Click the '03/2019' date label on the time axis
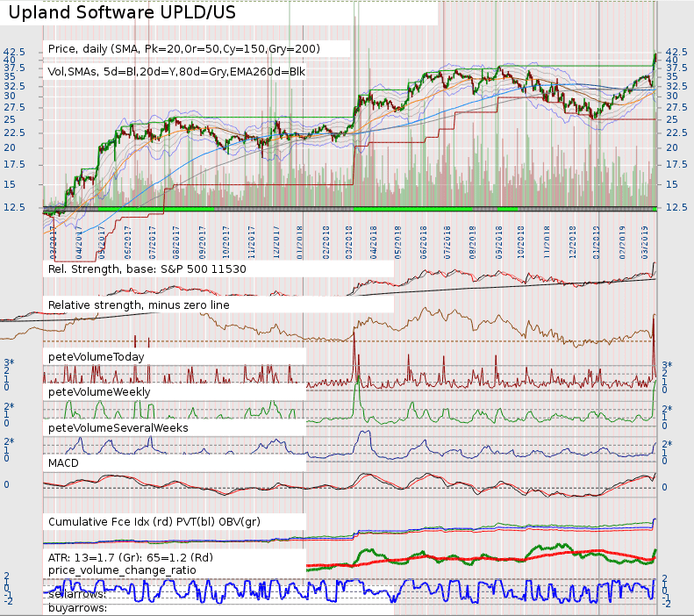The width and height of the screenshot is (694, 616). pyautogui.click(x=644, y=242)
